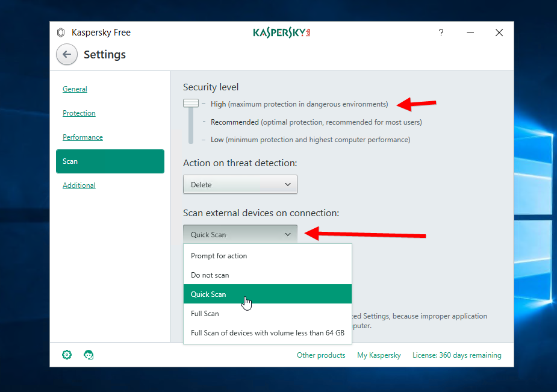This screenshot has width=557, height=392.
Task: Go to the Protection settings section
Action: (x=79, y=113)
